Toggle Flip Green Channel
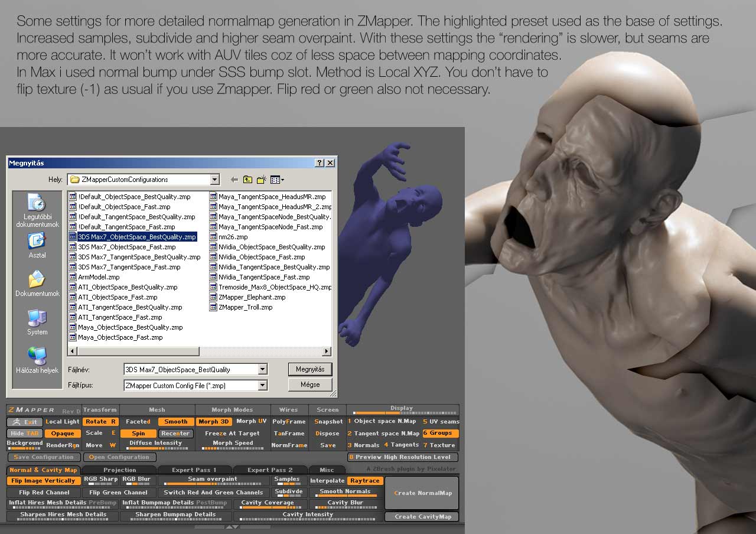This screenshot has width=756, height=534. (x=119, y=493)
